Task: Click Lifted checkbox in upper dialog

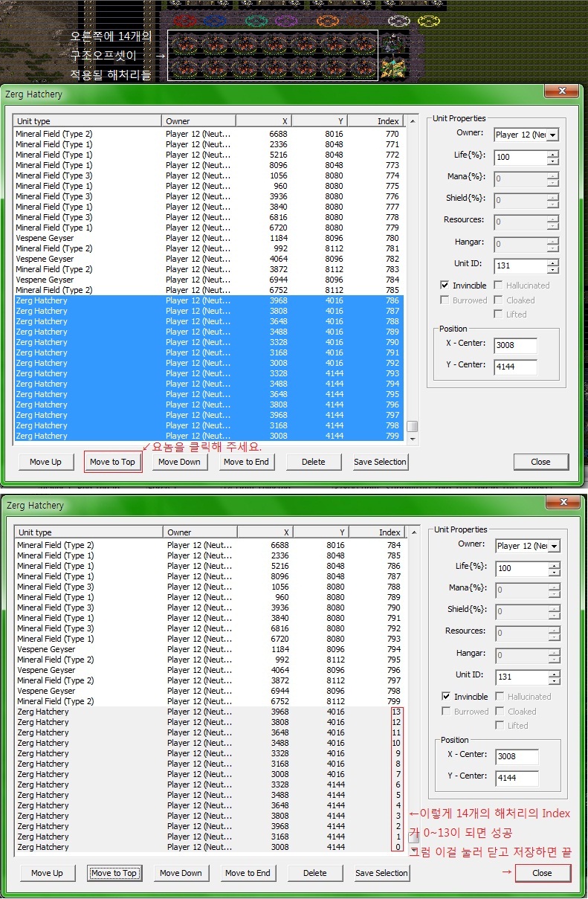Action: click(499, 315)
